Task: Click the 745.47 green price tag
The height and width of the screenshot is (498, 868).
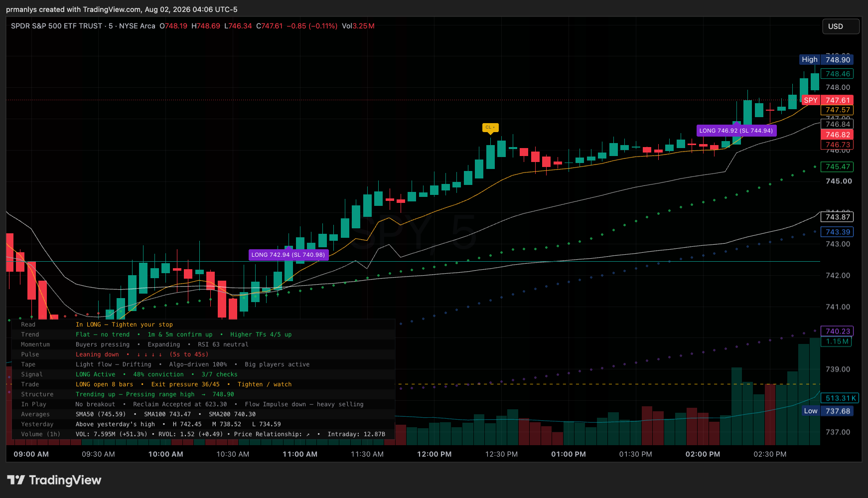Action: 837,167
